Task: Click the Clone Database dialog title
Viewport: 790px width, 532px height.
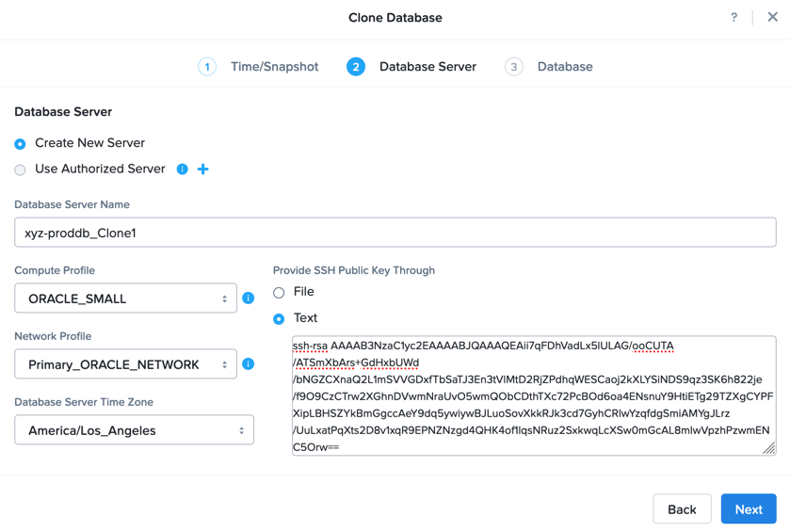Action: coord(395,18)
